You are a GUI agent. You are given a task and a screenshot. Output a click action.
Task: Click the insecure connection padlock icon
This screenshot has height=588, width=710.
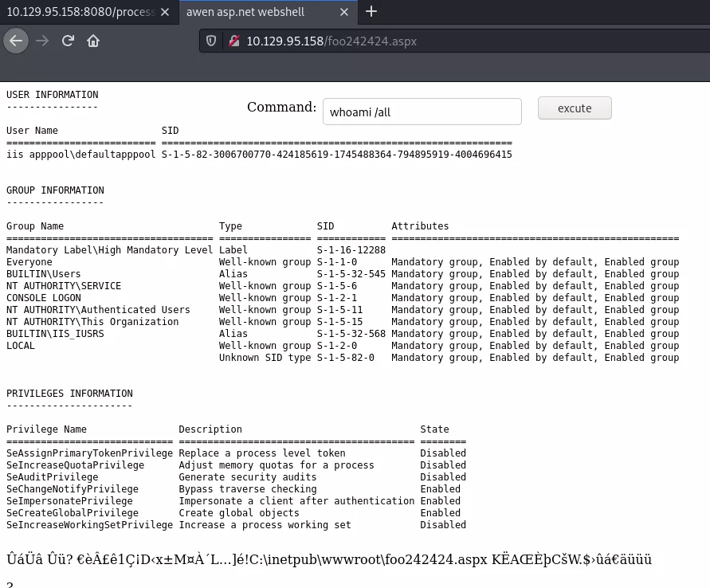point(233,41)
